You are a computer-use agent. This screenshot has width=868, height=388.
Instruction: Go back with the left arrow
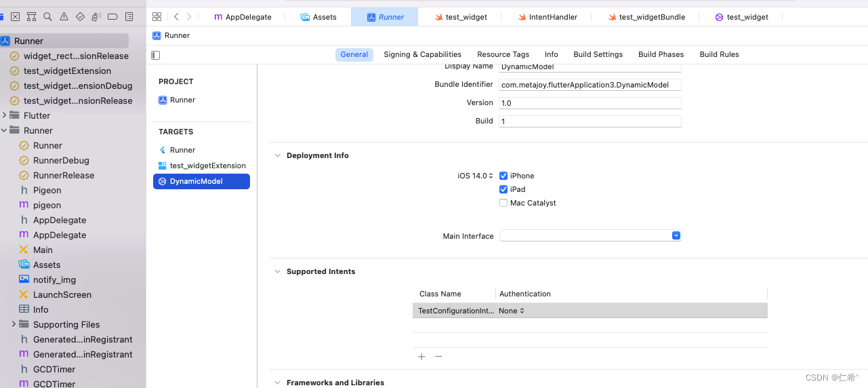(x=176, y=16)
